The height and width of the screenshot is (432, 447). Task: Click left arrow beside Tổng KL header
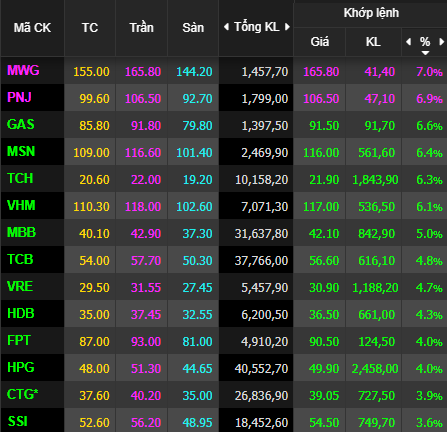point(226,27)
